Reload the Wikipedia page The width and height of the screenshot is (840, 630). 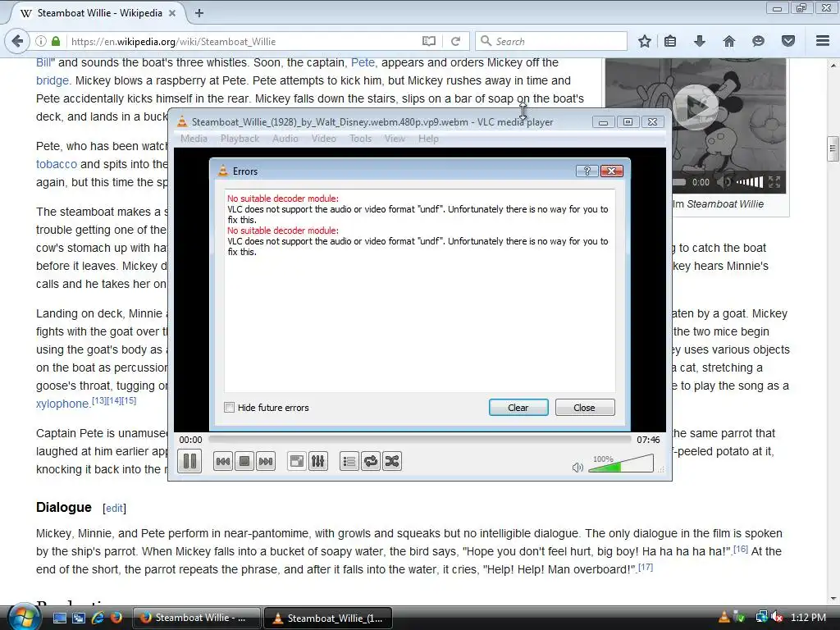pyautogui.click(x=455, y=41)
